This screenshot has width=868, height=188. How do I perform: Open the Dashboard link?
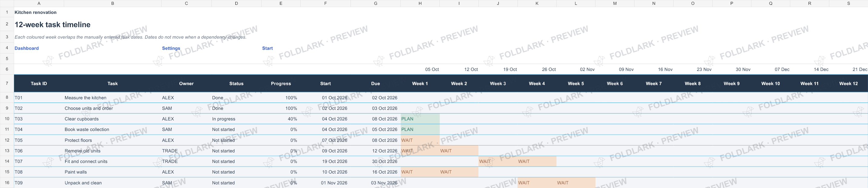pyautogui.click(x=27, y=48)
